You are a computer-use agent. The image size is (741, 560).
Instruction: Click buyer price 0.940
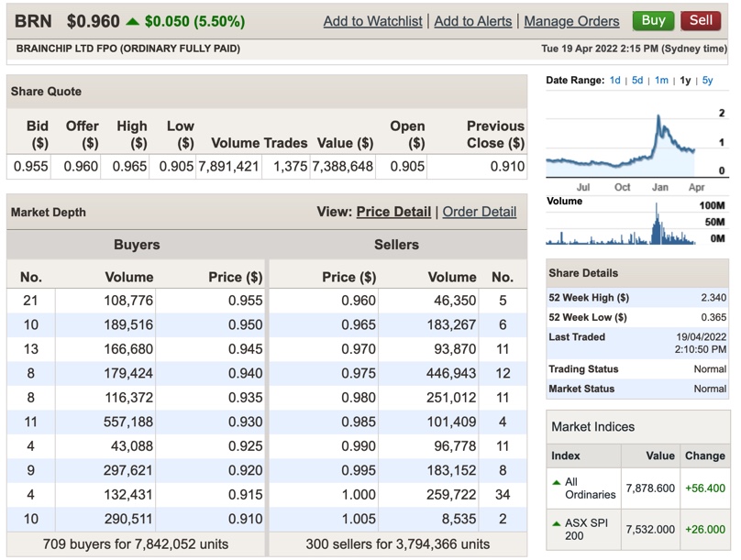point(245,374)
